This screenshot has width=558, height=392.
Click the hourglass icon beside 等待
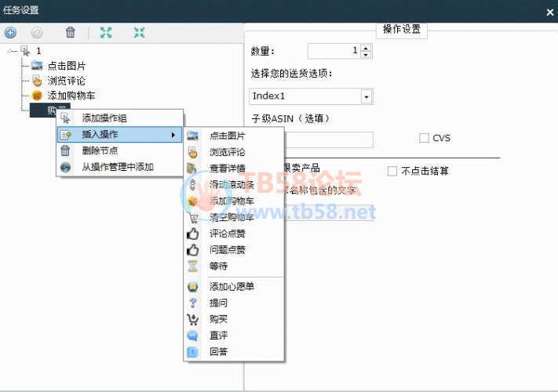tap(192, 266)
